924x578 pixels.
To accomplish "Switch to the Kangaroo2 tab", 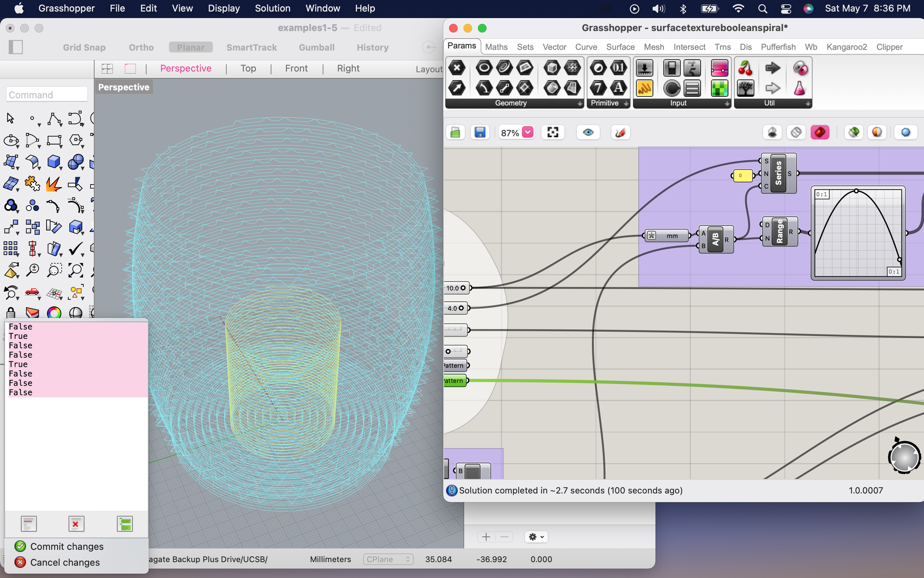I will coord(846,47).
